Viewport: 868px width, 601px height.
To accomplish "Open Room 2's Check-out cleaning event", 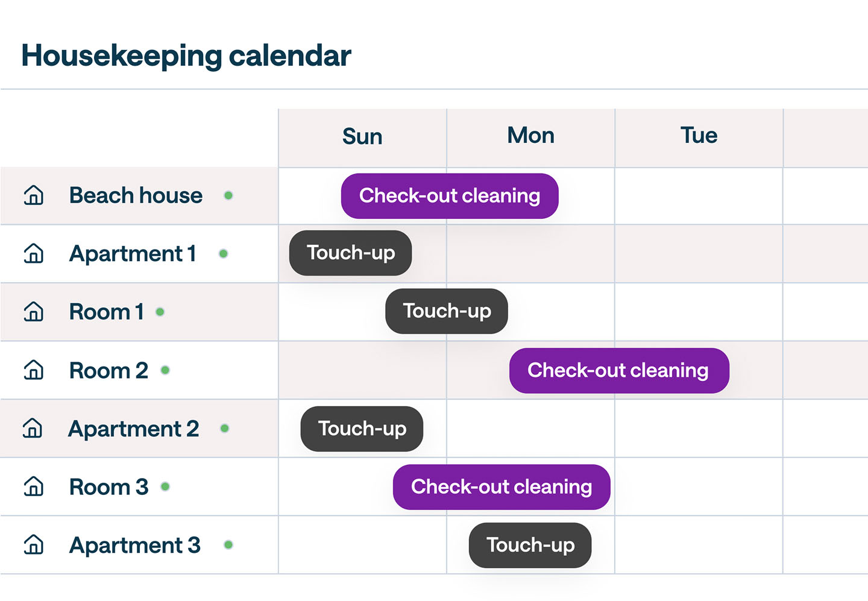I will [618, 370].
